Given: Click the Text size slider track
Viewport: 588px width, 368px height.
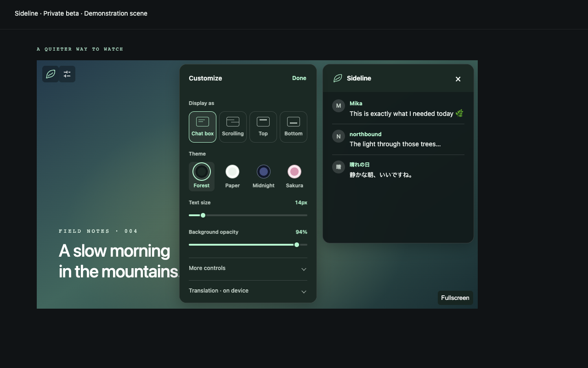Looking at the screenshot, I should [248, 215].
